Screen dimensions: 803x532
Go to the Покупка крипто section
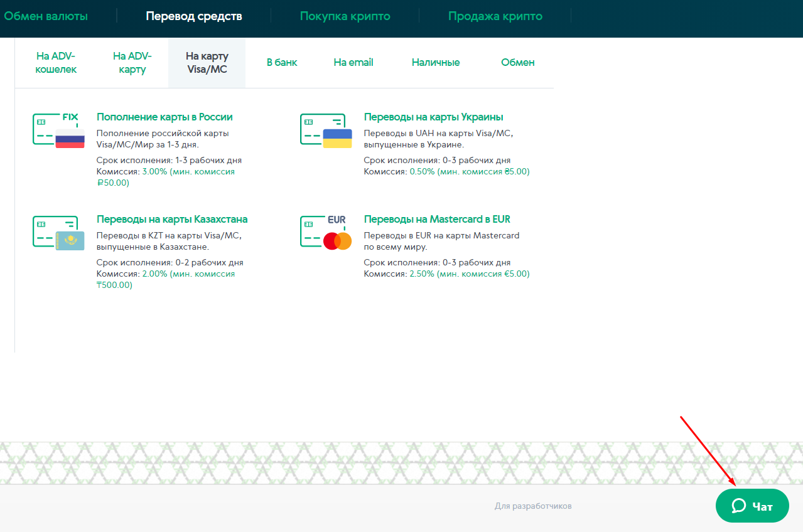pos(345,16)
